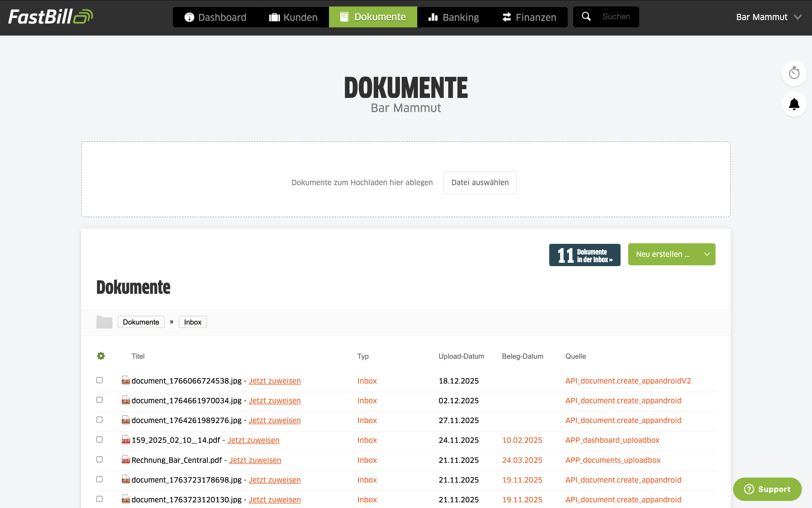Click Jetzt zuweisen for document_1766066724538.jpg
Viewport: 812px width, 508px height.
pos(274,381)
